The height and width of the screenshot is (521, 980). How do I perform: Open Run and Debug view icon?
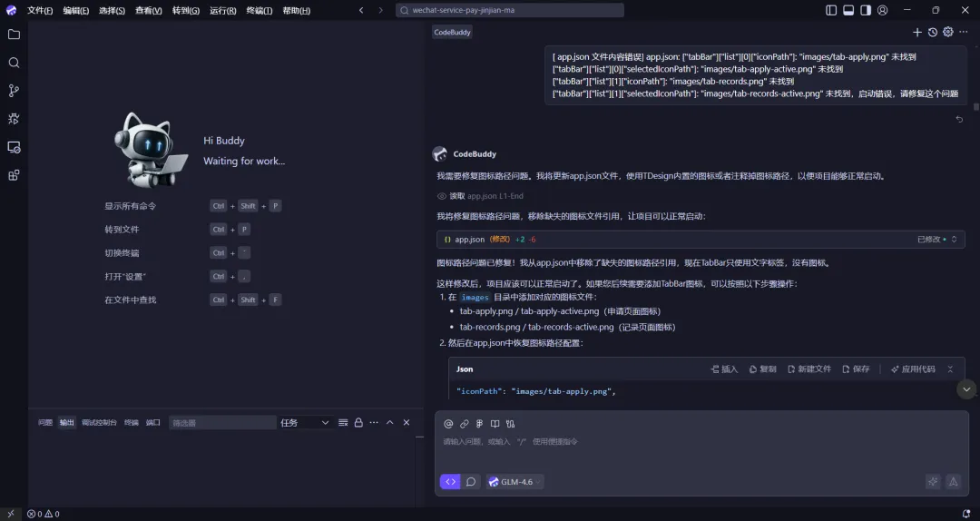coord(14,119)
